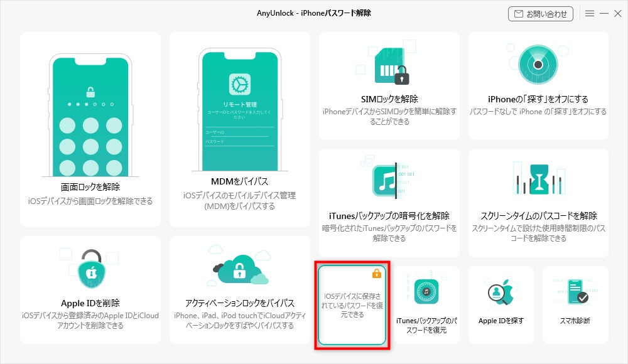Click the Screen Time hourglass icon
628x364 pixels.
point(539,179)
